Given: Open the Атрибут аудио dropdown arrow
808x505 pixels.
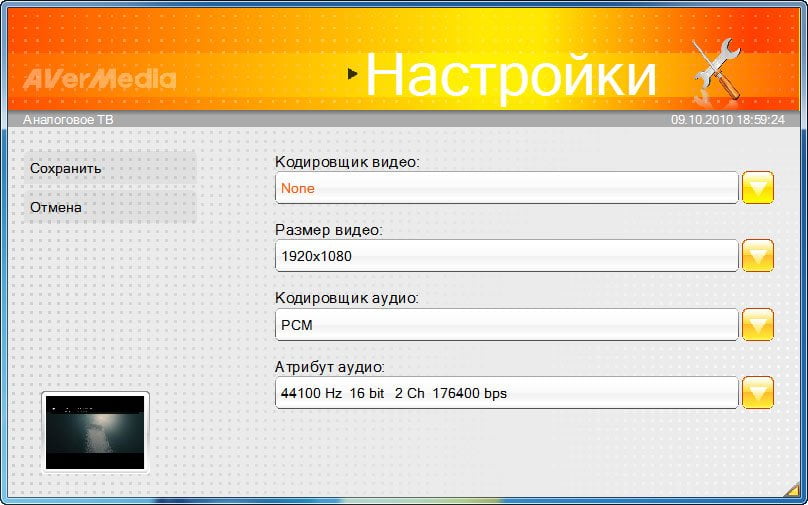Looking at the screenshot, I should [758, 393].
